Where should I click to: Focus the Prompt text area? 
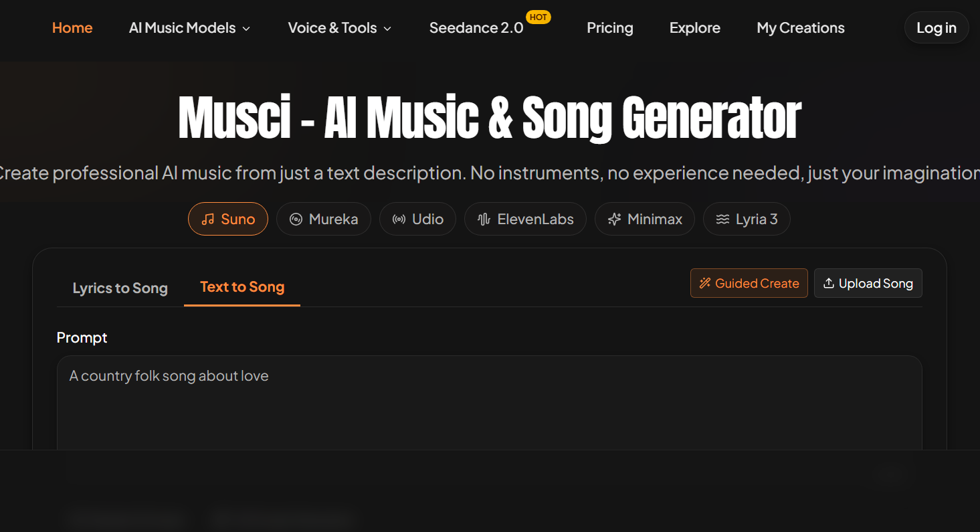(x=490, y=403)
